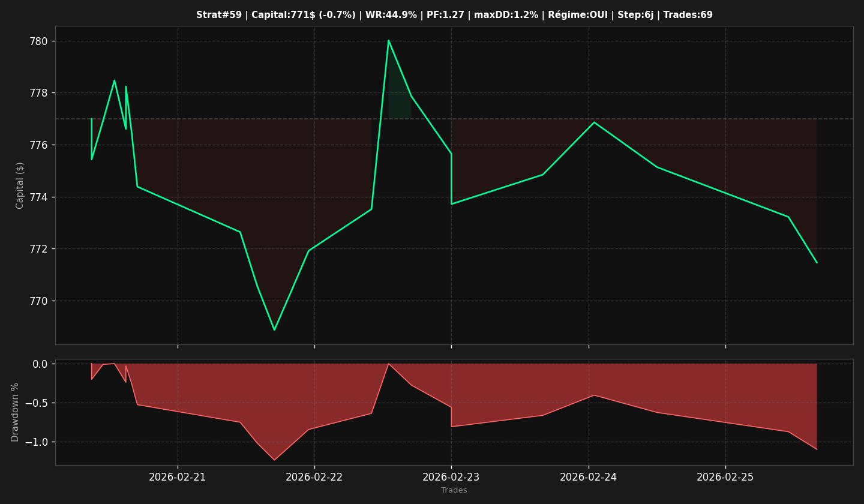The width and height of the screenshot is (864, 504).
Task: Click the Drawdown % y-axis label
Action: (x=16, y=412)
